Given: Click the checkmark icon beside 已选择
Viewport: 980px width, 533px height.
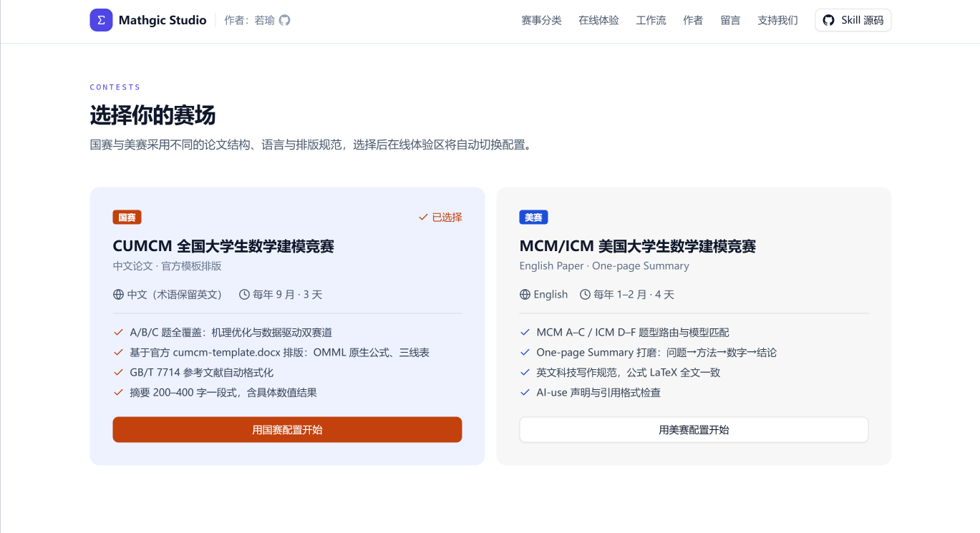Looking at the screenshot, I should [x=423, y=217].
